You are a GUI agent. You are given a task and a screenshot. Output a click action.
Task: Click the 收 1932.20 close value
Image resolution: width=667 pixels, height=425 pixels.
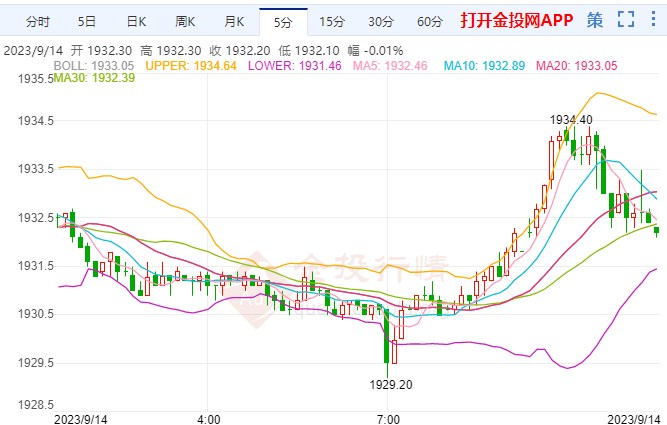click(240, 51)
